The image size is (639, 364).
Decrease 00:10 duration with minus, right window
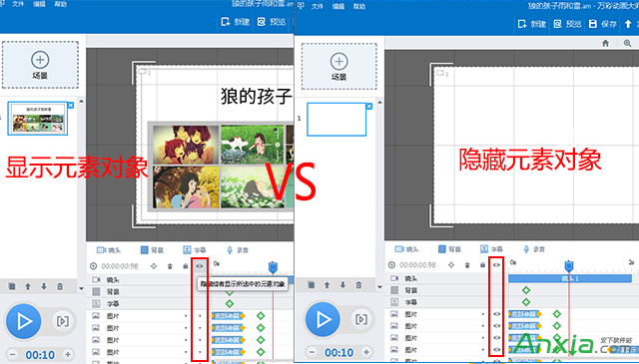tap(312, 352)
